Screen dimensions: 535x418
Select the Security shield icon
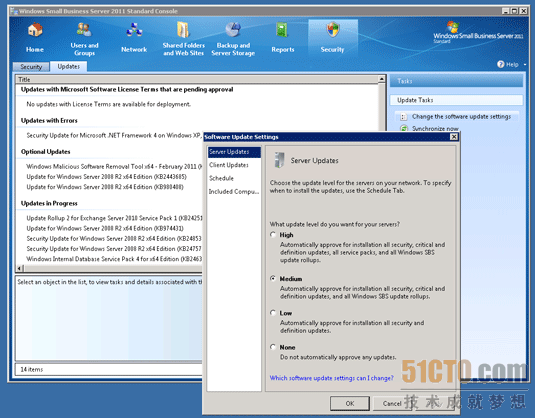(x=333, y=30)
